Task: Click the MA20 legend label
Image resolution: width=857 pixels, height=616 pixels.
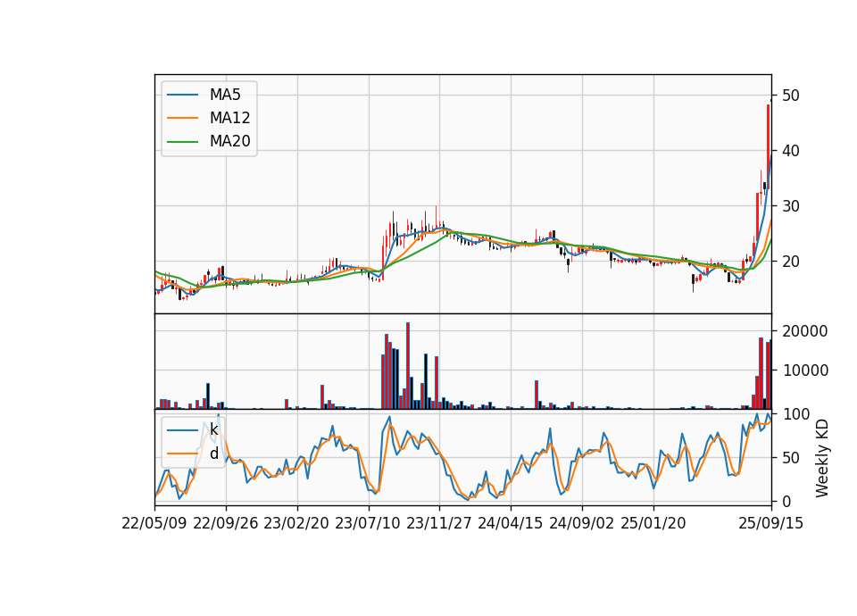Action: coord(229,141)
